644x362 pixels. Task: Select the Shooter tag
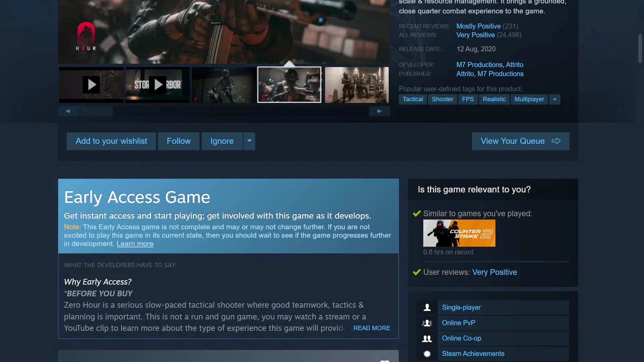pos(442,99)
